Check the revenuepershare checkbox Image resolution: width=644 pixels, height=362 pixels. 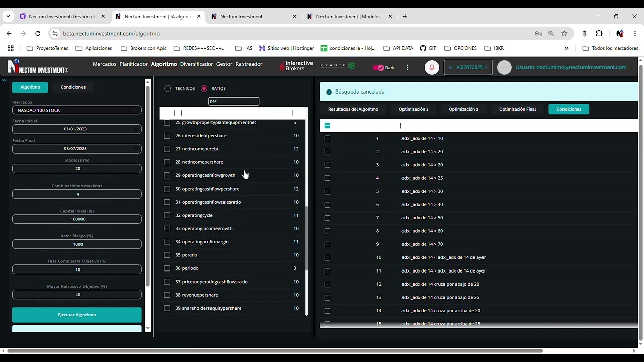[167, 295]
